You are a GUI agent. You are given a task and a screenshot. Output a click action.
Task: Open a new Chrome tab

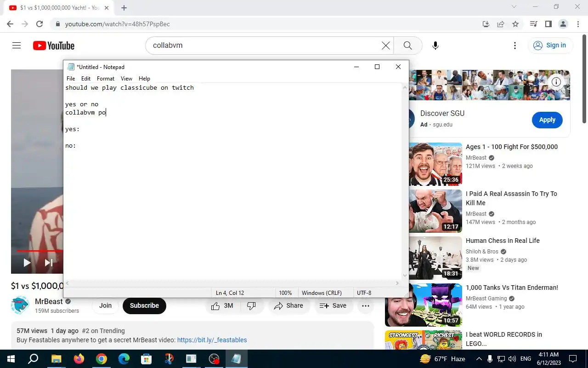click(x=124, y=8)
